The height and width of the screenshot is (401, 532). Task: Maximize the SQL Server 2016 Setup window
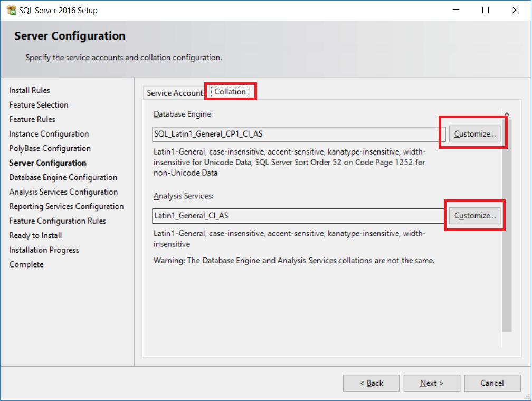486,10
